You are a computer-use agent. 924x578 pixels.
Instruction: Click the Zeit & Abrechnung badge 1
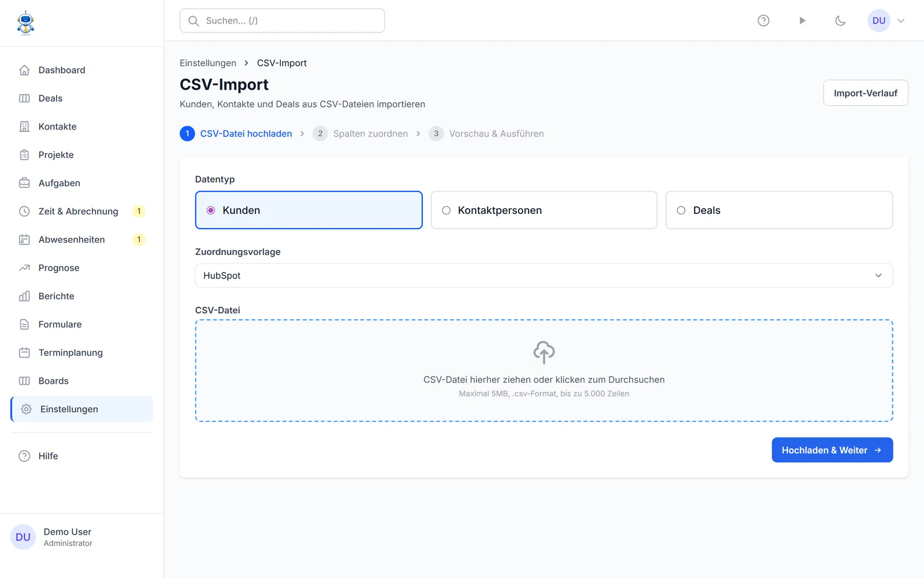pos(139,212)
